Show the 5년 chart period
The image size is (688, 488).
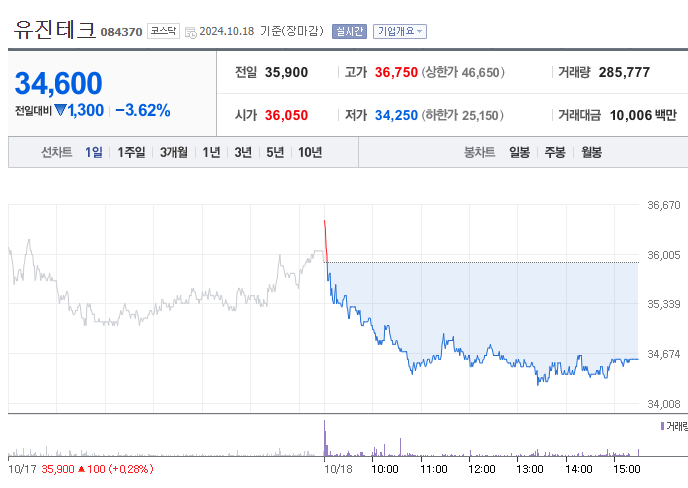[275, 152]
